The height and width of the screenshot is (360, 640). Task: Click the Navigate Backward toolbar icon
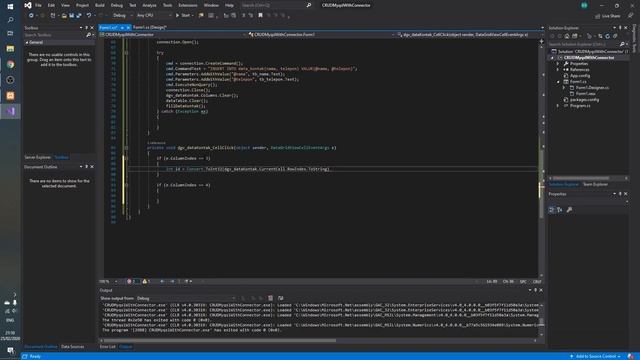(31, 16)
